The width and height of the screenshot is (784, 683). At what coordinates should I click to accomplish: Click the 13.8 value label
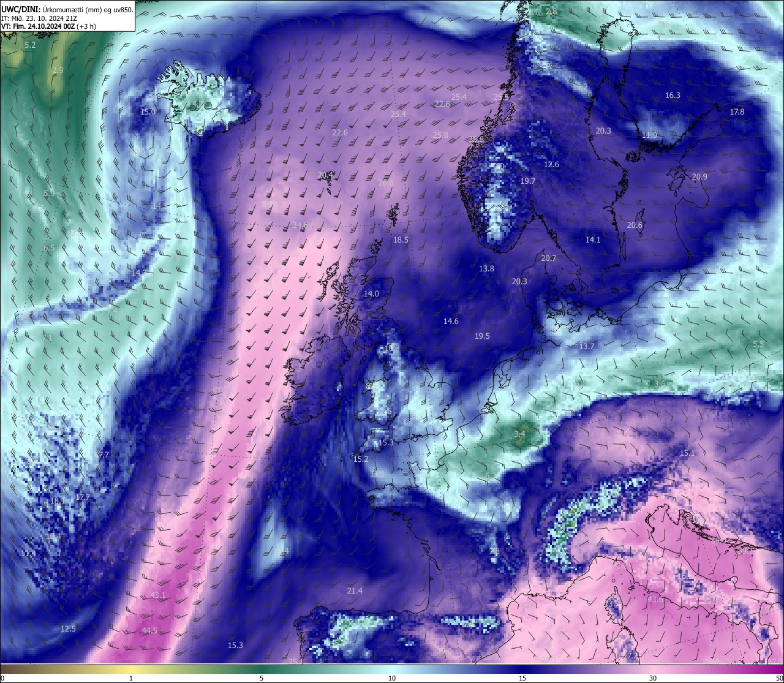(486, 269)
